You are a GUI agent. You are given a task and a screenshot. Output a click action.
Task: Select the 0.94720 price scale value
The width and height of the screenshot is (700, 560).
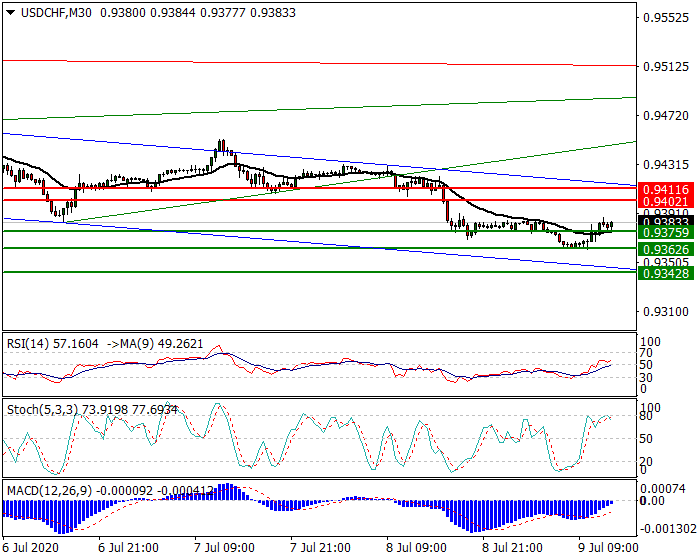click(666, 116)
